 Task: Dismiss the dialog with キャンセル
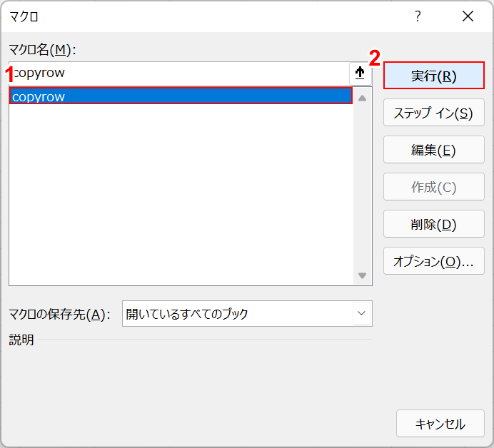click(440, 423)
